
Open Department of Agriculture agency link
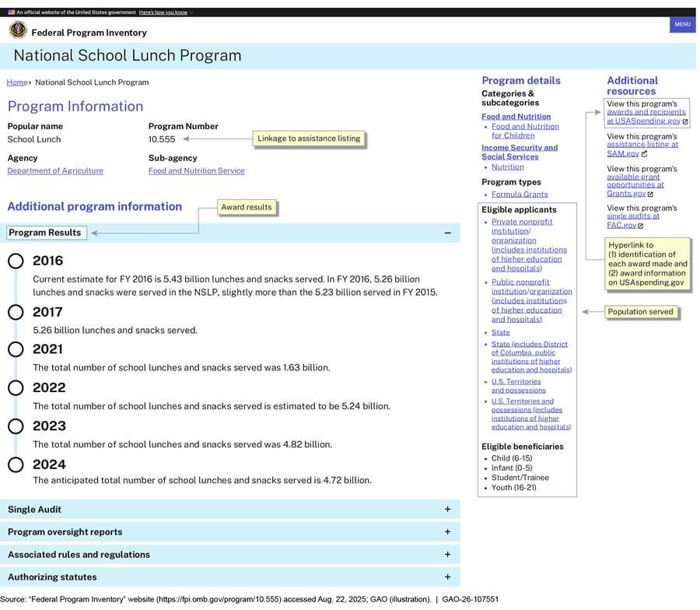[55, 171]
